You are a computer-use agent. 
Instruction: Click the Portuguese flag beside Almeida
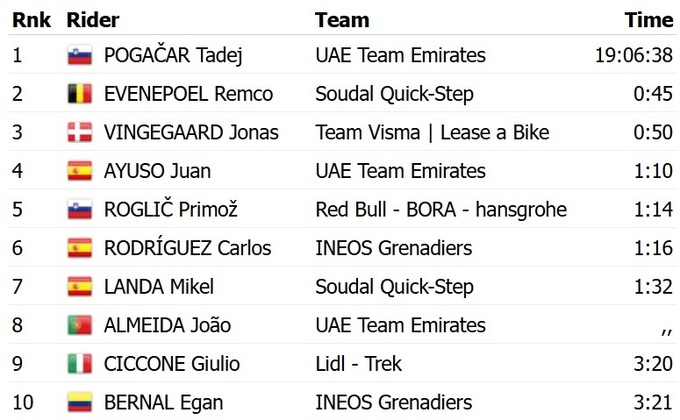tap(80, 326)
